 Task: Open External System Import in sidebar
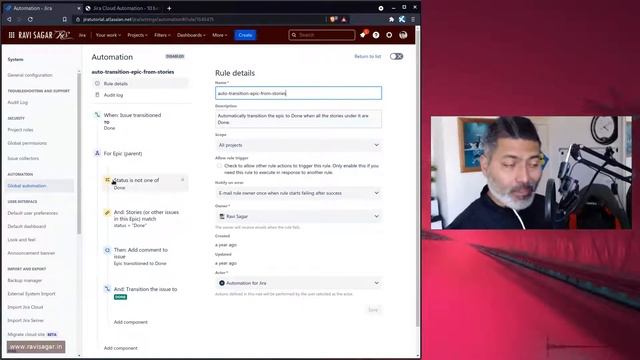pyautogui.click(x=31, y=294)
